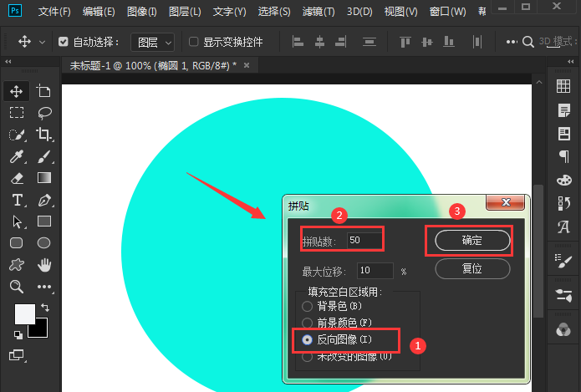Choose the 背景色 radio option
The image size is (581, 392).
click(307, 307)
